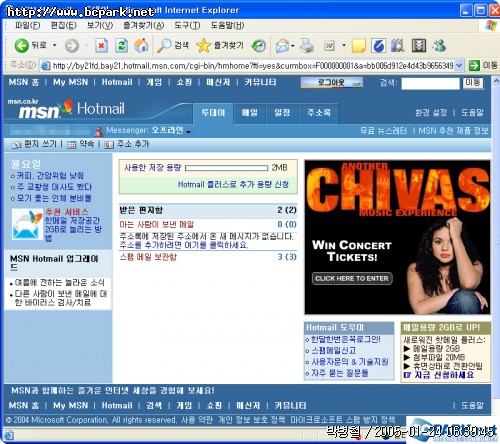This screenshot has width=500, height=444.
Task: Open 스팸 메일 보관함 link
Action: click(148, 257)
